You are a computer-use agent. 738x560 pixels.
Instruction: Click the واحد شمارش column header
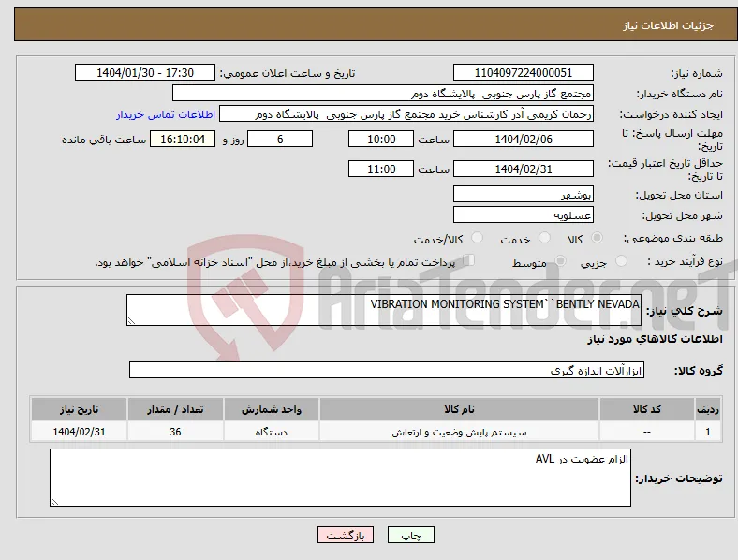[272, 409]
